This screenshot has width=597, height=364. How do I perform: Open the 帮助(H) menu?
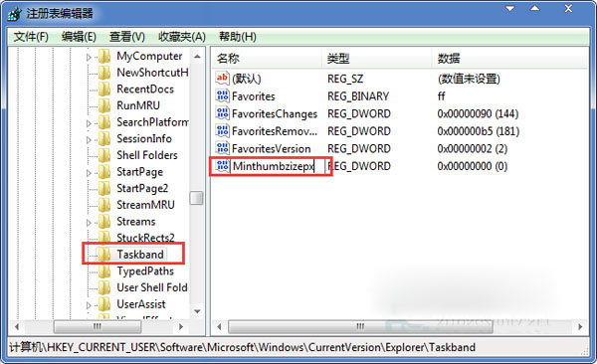pyautogui.click(x=237, y=37)
